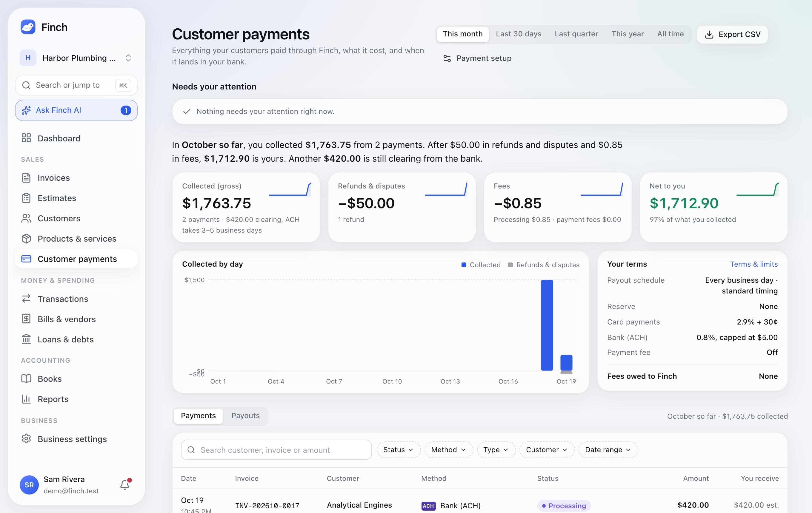Click the SR user avatar
Viewport: 812px width, 513px height.
[29, 485]
